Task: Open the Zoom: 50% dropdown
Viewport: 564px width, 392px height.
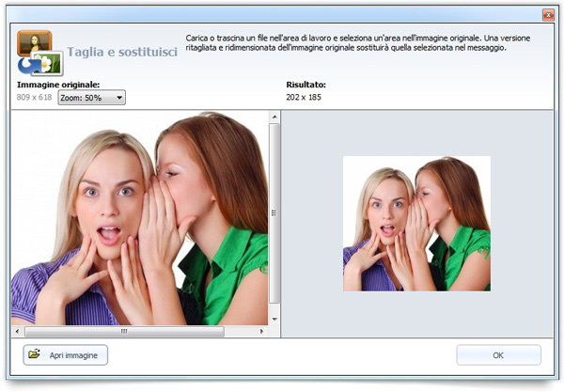Action: [x=91, y=97]
